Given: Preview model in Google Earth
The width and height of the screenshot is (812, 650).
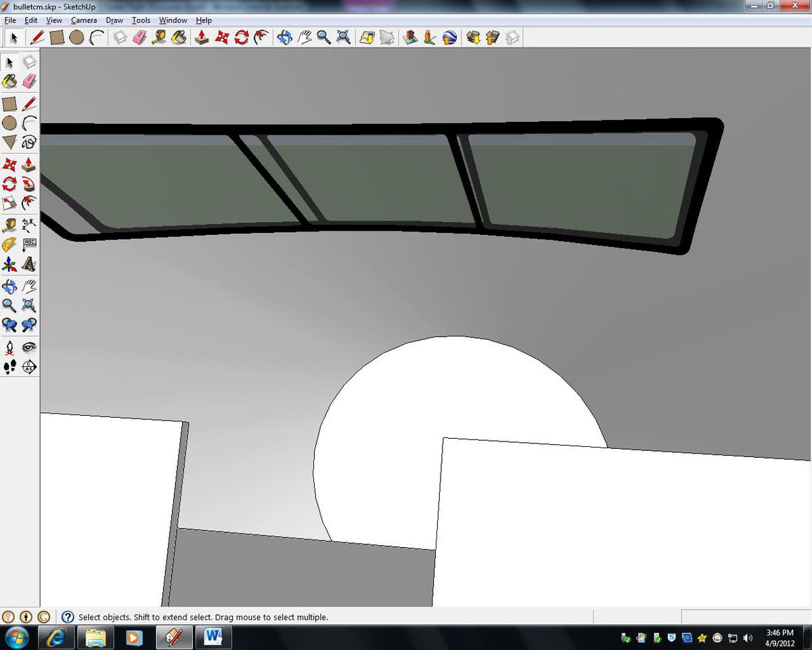Looking at the screenshot, I should pos(449,37).
